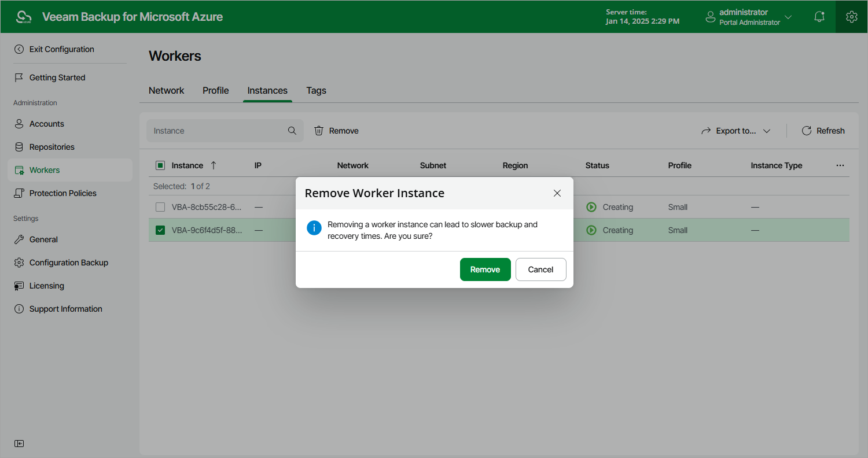Click the Export arrow icon
Image resolution: width=868 pixels, height=458 pixels.
coord(706,131)
